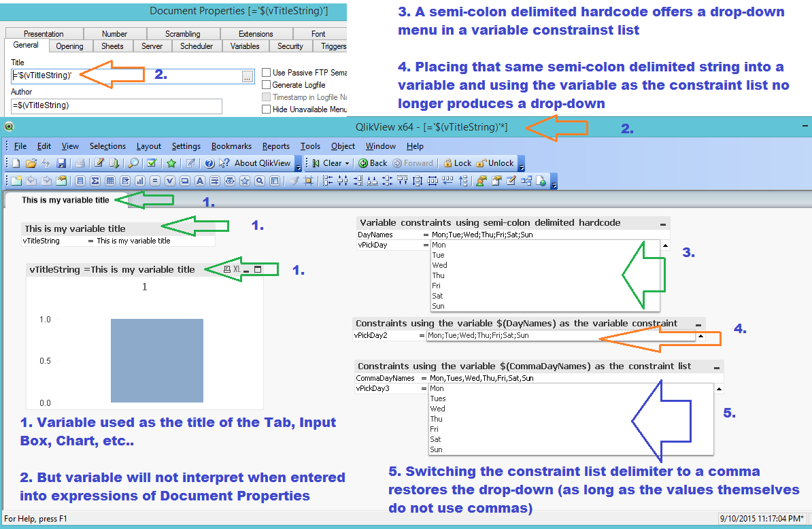
Task: Toggle the Design Grid icon
Action: tap(309, 181)
